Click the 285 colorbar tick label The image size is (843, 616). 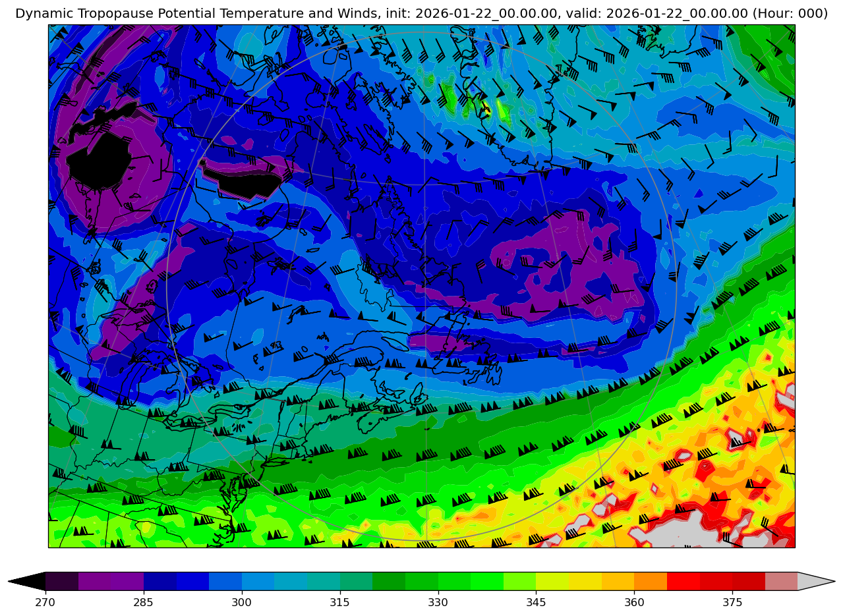point(144,602)
